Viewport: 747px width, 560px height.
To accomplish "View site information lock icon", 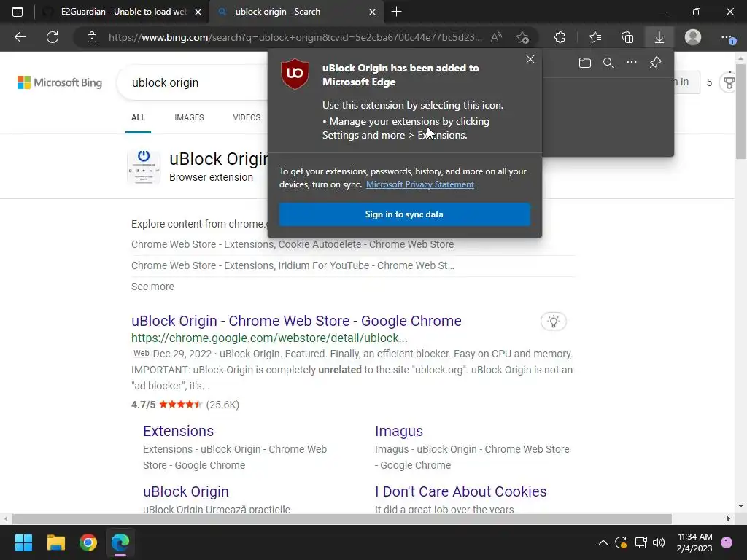I will (x=92, y=37).
